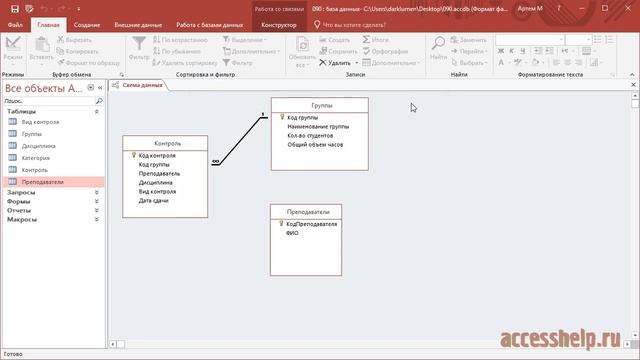Open Перейти dropdown
640x360 pixels.
(x=469, y=51)
